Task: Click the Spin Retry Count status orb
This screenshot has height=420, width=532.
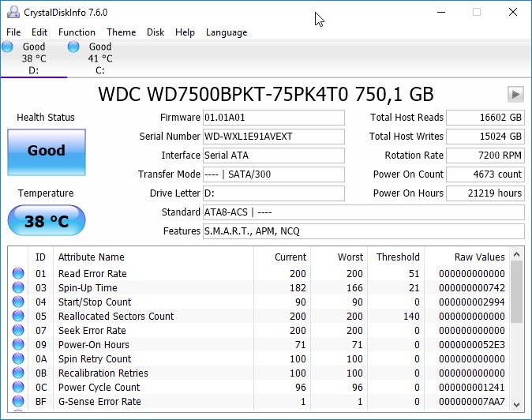Action: 18,359
